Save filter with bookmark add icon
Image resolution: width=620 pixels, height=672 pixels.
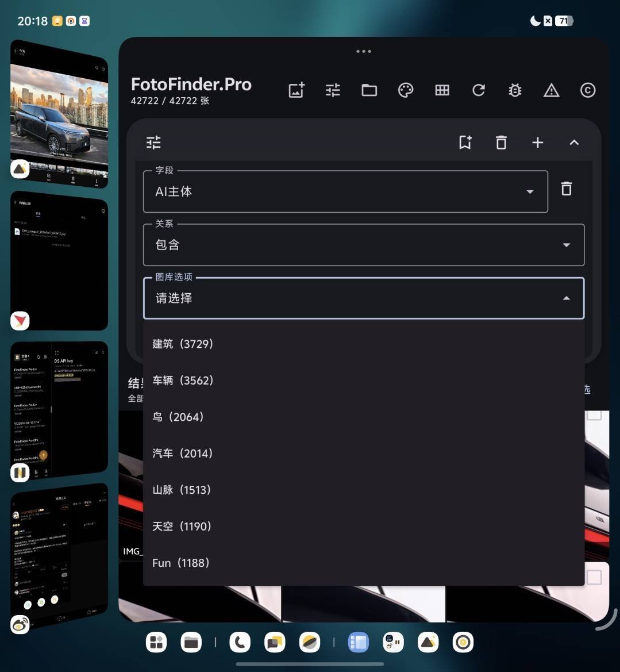point(465,143)
